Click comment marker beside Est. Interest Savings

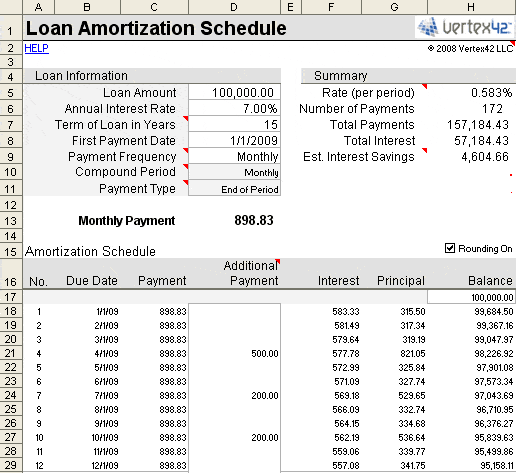tap(425, 150)
